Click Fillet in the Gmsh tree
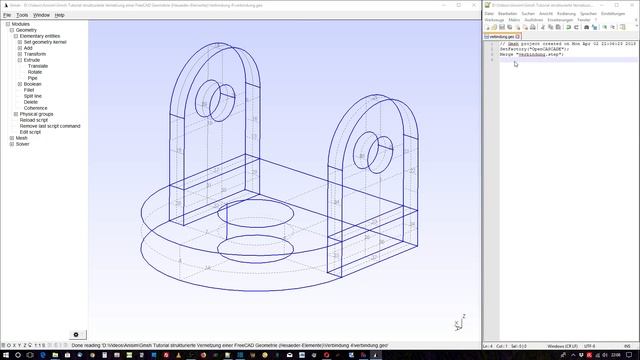 click(29, 90)
